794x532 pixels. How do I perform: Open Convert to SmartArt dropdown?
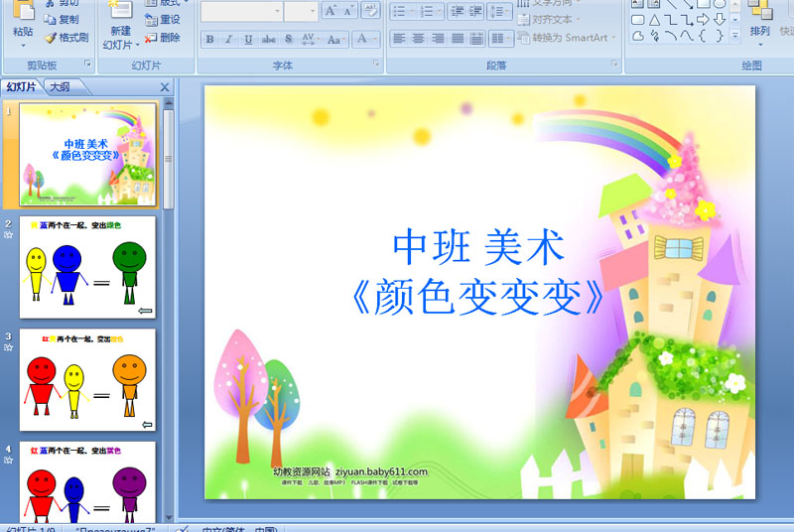[x=567, y=38]
